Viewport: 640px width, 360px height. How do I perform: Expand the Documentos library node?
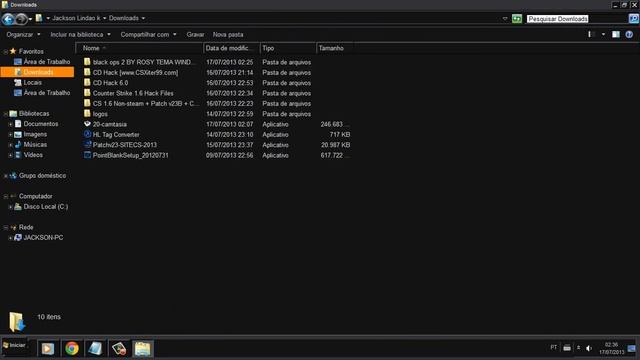[x=10, y=124]
